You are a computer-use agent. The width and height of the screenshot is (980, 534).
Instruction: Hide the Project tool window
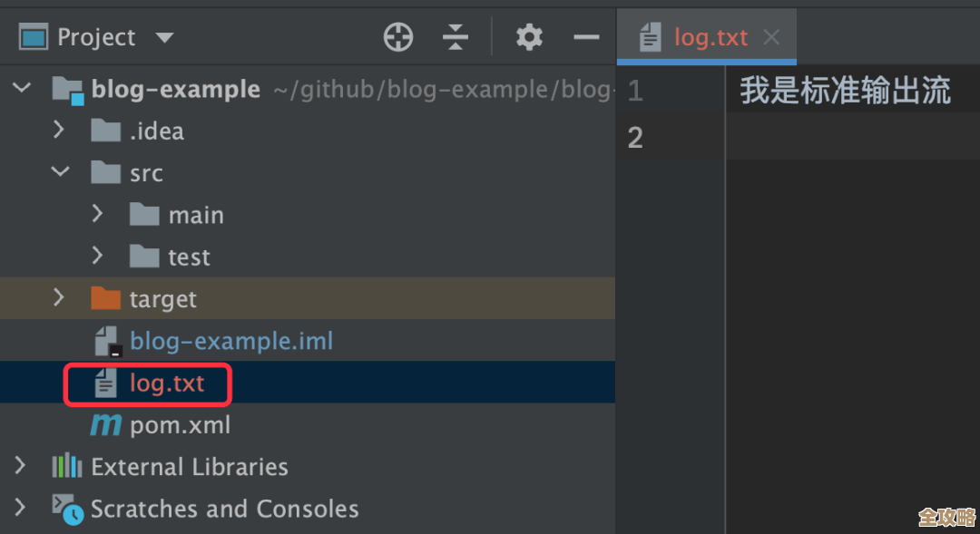[587, 37]
